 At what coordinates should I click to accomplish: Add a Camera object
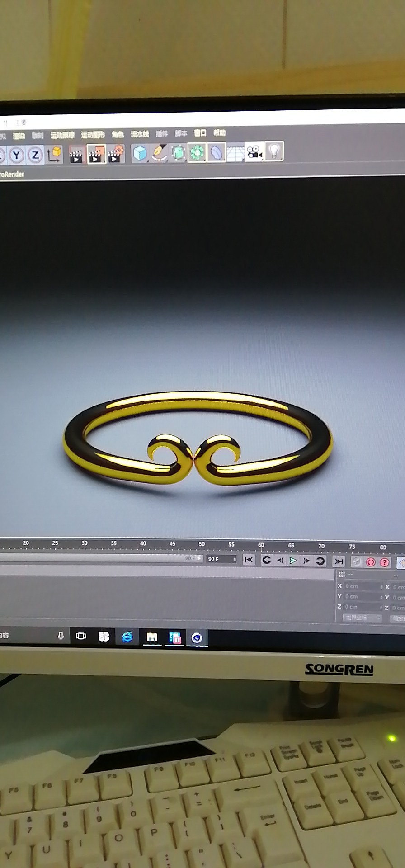[x=254, y=151]
